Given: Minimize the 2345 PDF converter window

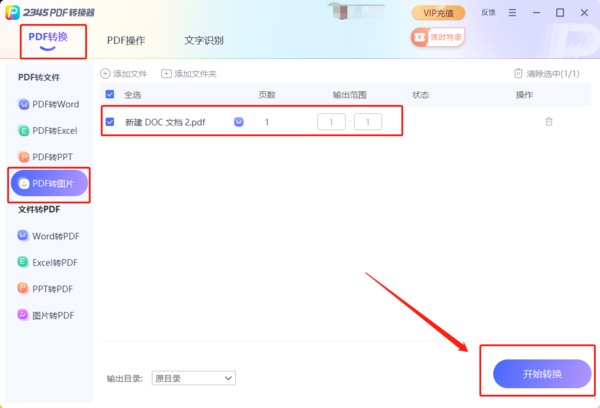Looking at the screenshot, I should point(536,13).
